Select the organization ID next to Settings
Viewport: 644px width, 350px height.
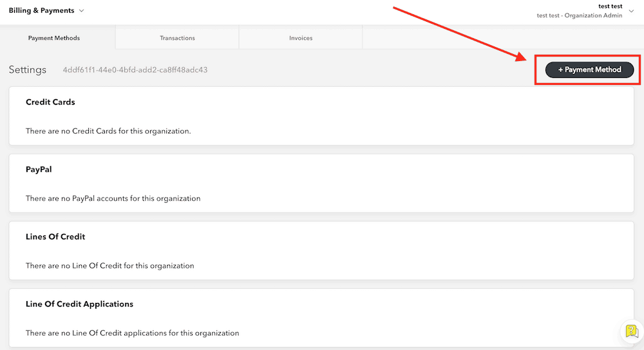coord(135,69)
